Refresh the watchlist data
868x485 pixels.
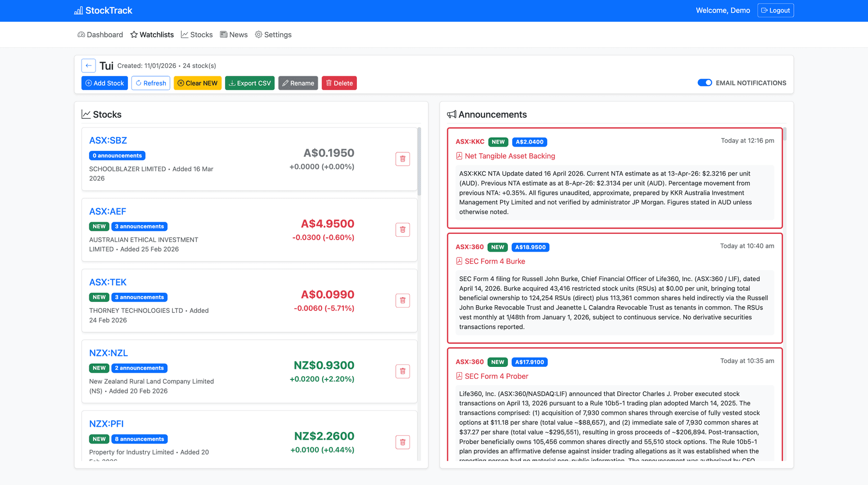151,83
